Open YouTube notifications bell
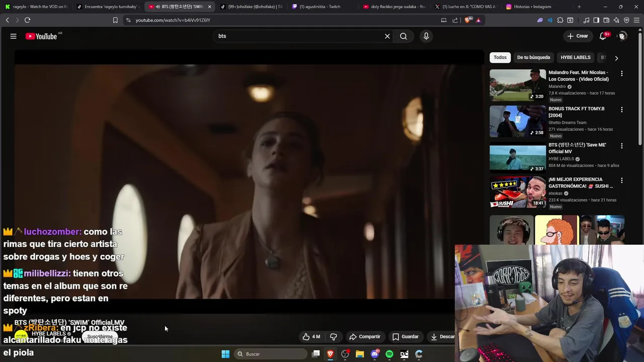This screenshot has height=362, width=644. coord(603,36)
